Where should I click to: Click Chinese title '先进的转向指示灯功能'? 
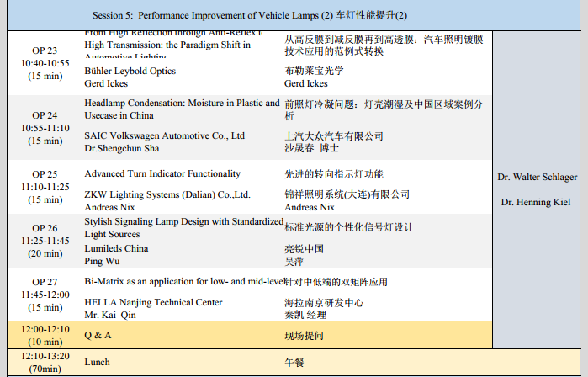coord(334,174)
